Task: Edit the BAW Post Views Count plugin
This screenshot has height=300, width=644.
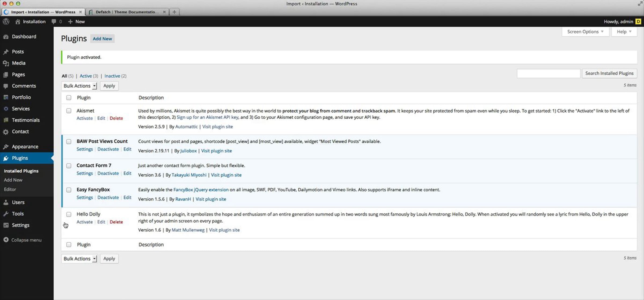Action: (127, 149)
